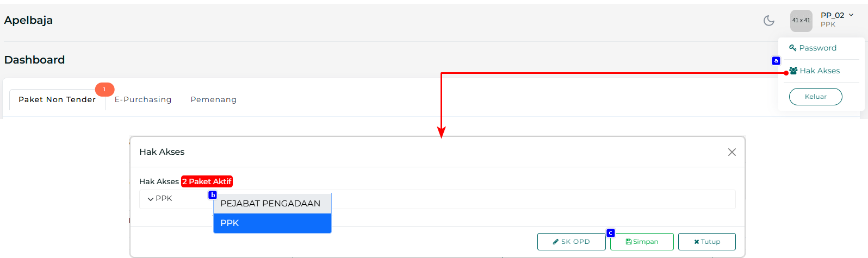
Task: Close the Hak Akses dialog with X
Action: pyautogui.click(x=732, y=152)
